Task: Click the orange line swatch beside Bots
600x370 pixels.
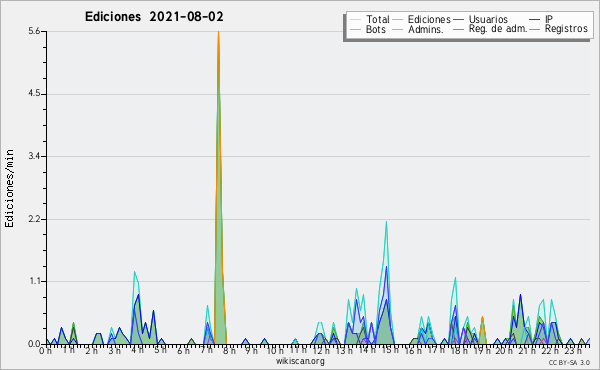Action: coord(355,29)
